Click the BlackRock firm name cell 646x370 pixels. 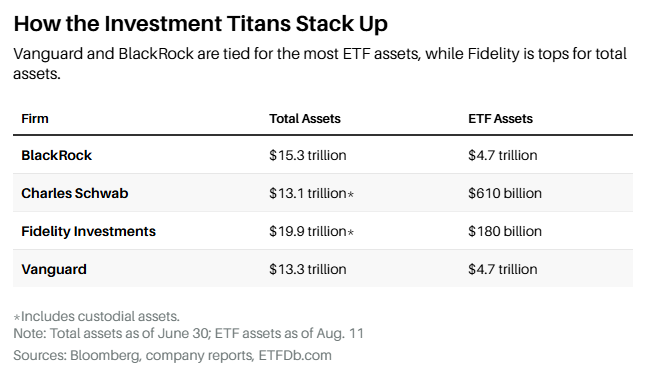pyautogui.click(x=56, y=155)
